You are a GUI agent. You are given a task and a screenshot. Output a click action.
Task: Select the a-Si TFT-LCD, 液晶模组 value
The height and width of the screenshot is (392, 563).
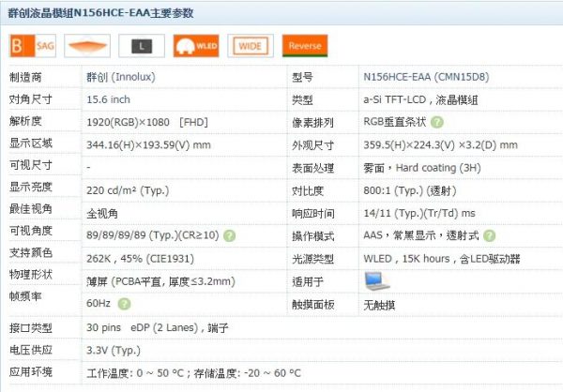(x=420, y=99)
